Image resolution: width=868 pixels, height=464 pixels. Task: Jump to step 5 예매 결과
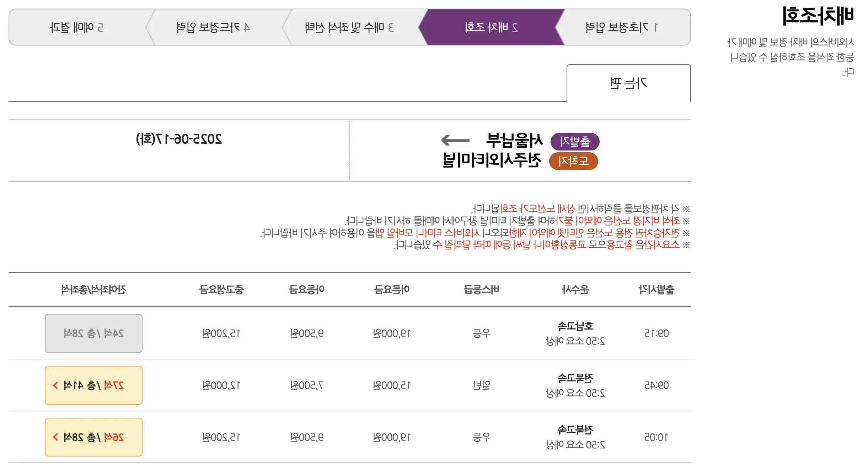(76, 27)
